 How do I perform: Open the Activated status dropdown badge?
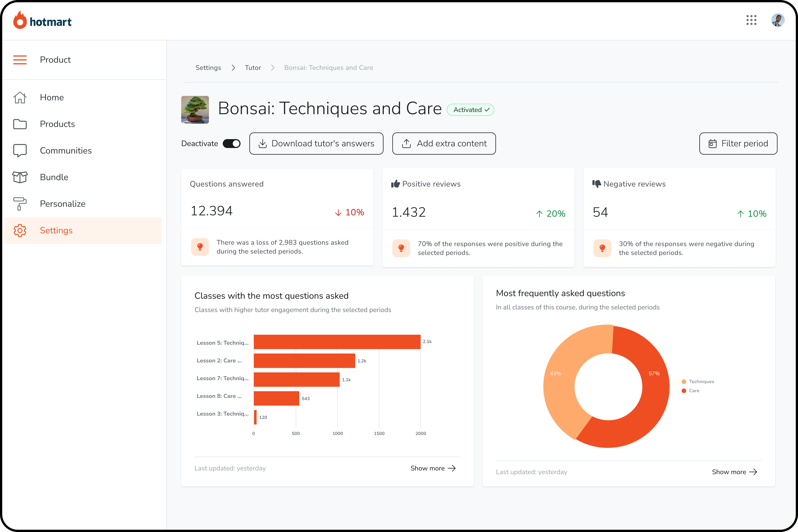point(470,110)
